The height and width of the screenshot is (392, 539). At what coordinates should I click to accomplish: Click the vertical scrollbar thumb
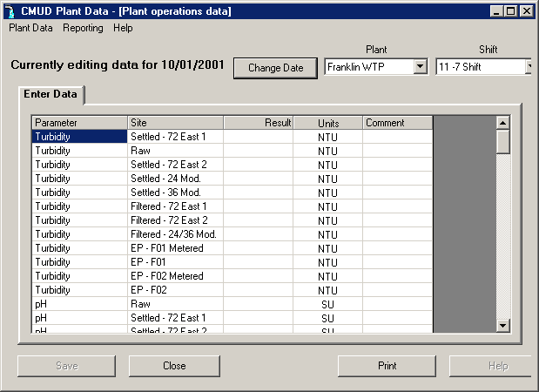[x=502, y=141]
